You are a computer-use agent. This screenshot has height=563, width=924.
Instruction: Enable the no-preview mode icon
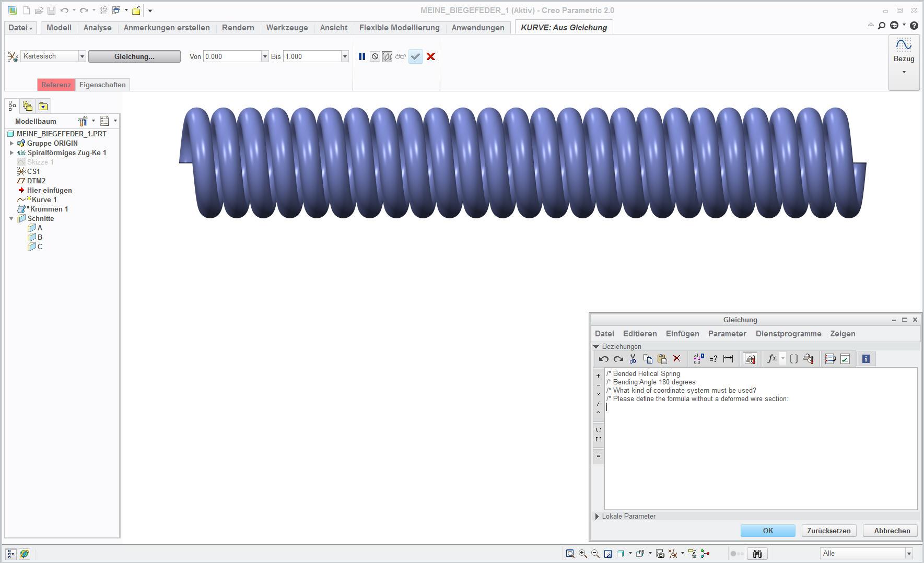tap(375, 56)
